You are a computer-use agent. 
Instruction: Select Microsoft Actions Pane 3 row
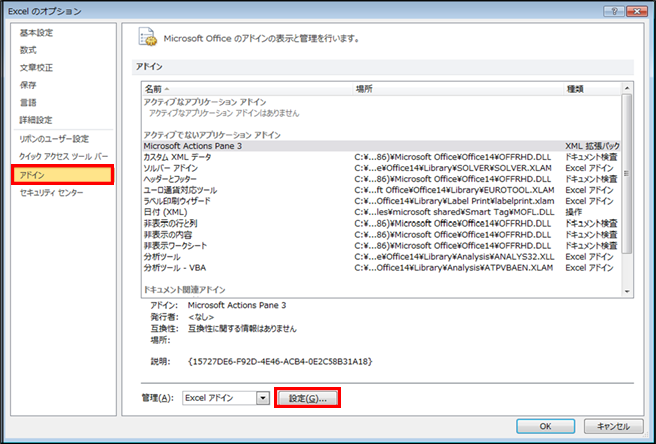[381, 146]
